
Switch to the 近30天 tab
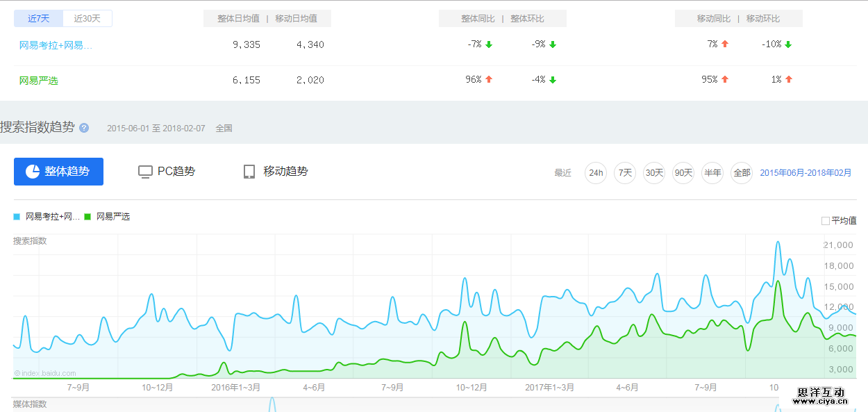click(x=87, y=19)
